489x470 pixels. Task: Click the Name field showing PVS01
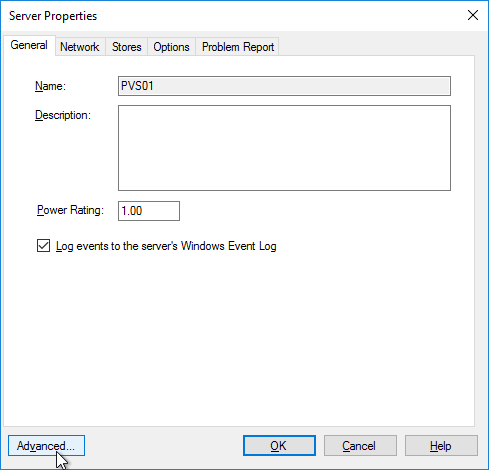[x=284, y=86]
